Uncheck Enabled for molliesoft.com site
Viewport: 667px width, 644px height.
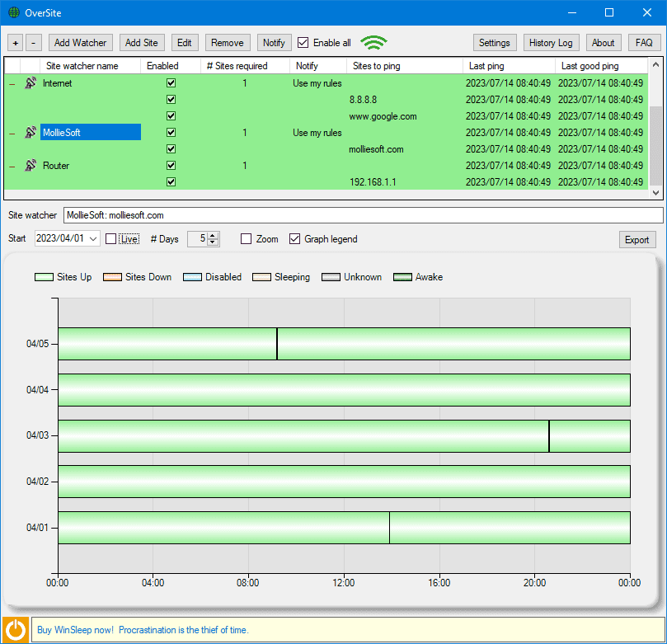171,149
